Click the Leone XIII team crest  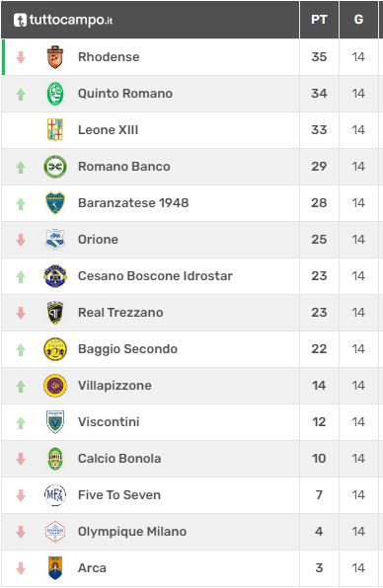pos(55,130)
